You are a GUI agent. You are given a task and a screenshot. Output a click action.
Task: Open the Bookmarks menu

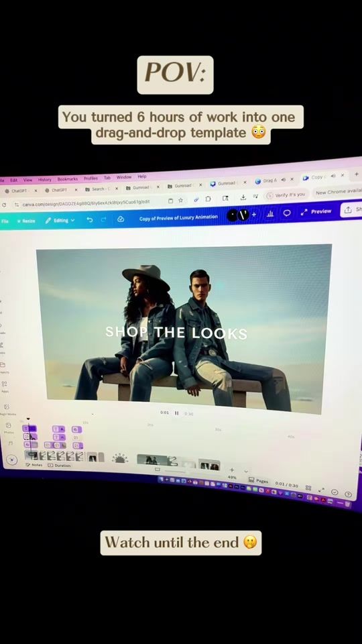pyautogui.click(x=67, y=179)
